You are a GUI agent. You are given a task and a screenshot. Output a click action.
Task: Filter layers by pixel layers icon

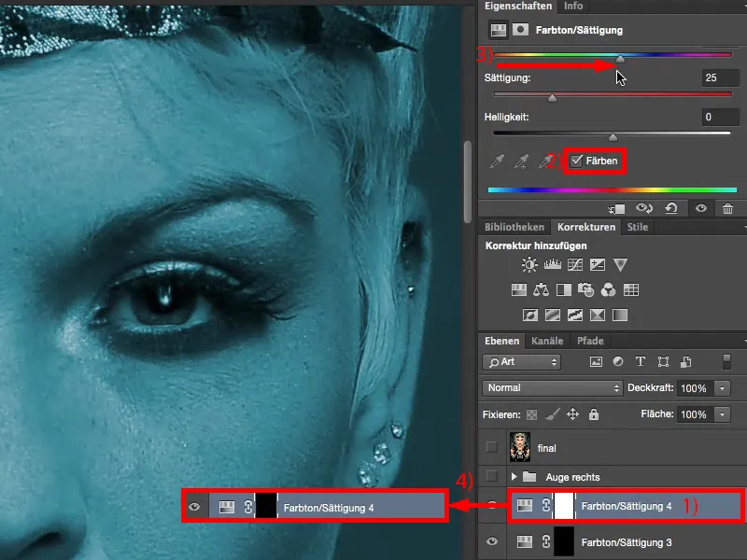596,362
